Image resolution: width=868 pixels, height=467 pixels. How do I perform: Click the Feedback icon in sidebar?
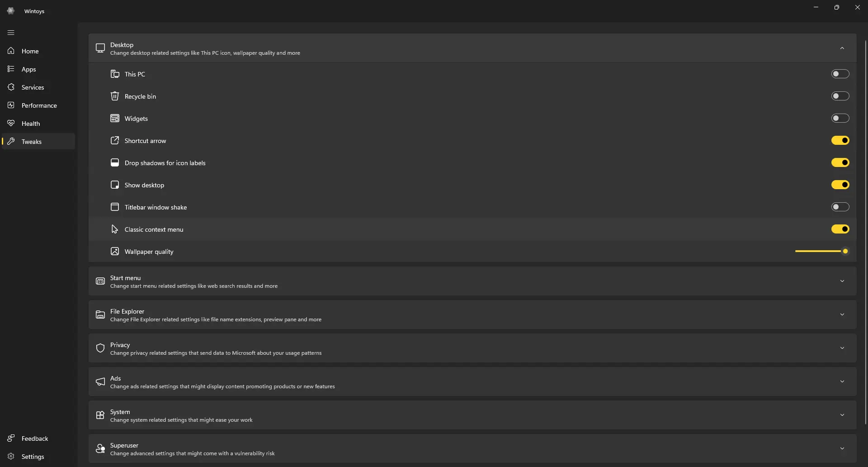[x=11, y=438]
